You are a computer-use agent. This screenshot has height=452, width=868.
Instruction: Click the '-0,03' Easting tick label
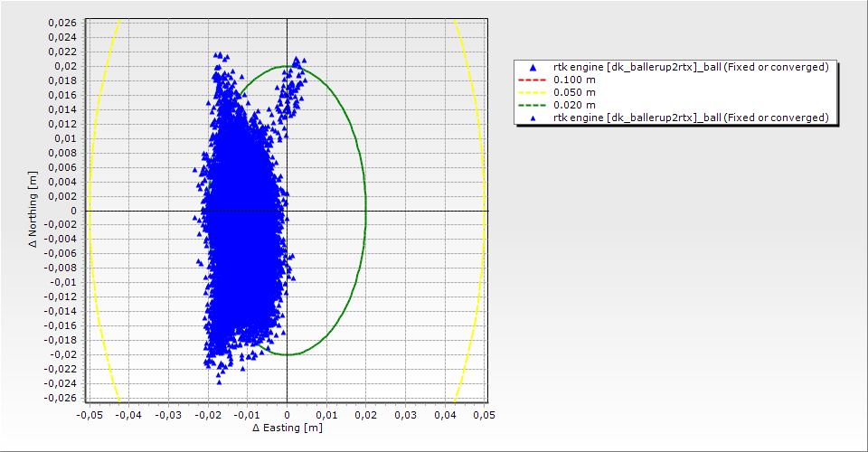coord(168,415)
